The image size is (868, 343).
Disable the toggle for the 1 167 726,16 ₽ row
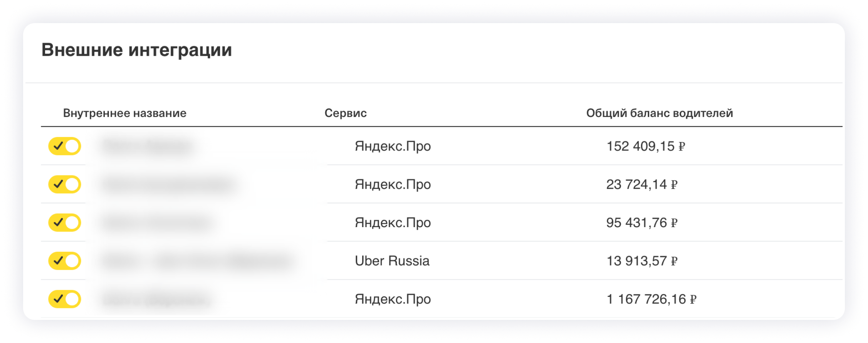coord(65,299)
